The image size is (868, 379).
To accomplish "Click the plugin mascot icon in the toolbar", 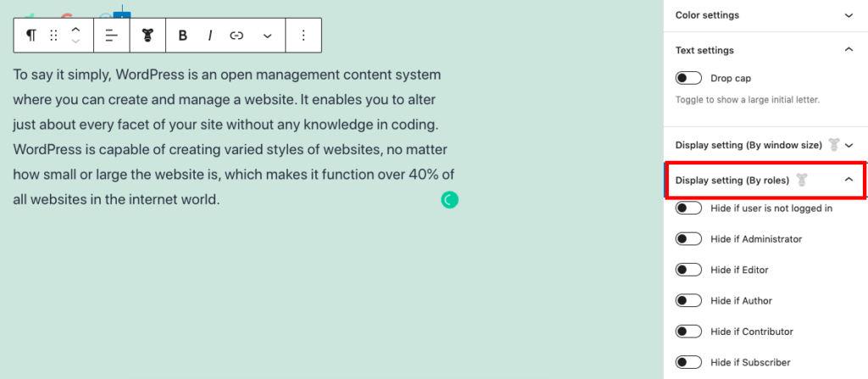I will coord(147,36).
